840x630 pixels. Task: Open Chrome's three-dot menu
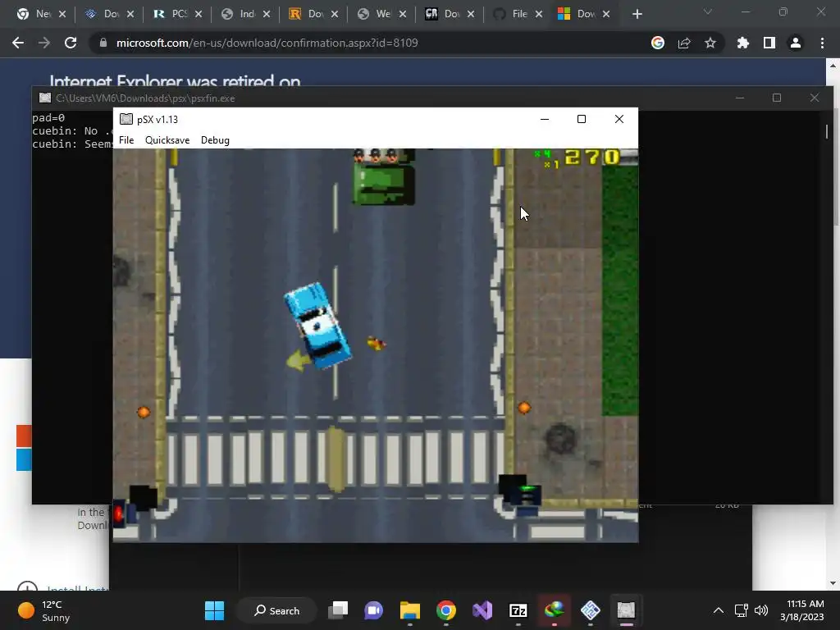tap(822, 43)
